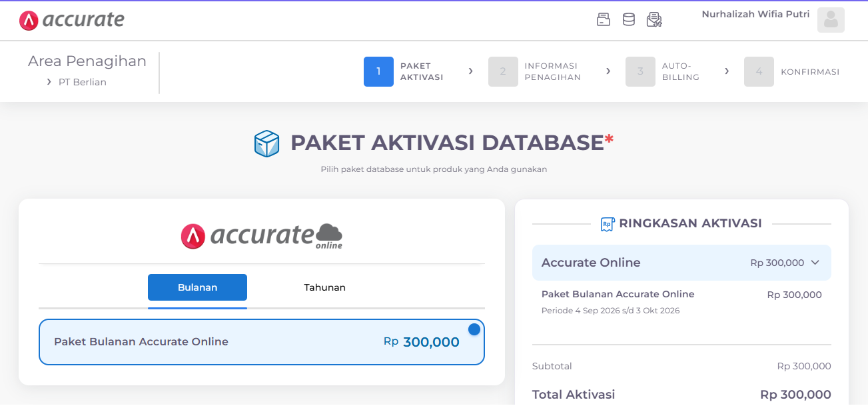Click the user profile avatar

pos(831,20)
